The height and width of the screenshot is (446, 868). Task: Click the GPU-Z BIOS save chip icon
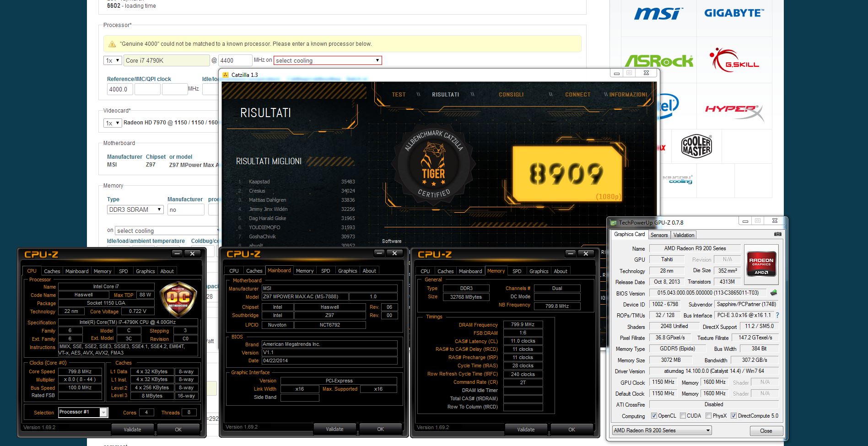774,293
